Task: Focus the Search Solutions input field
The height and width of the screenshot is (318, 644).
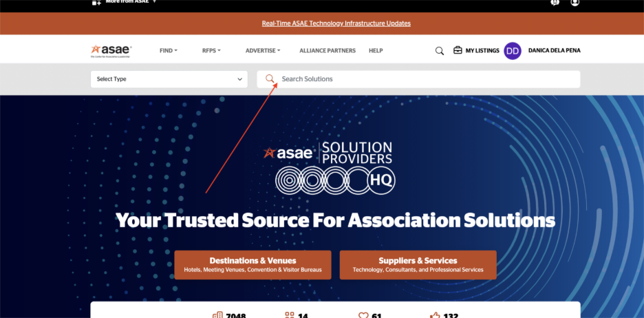Action: (x=427, y=79)
